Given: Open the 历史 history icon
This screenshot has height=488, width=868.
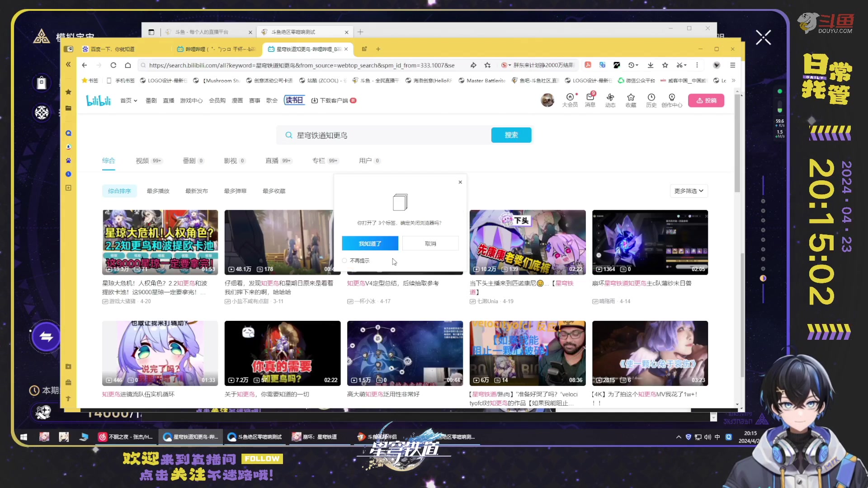Looking at the screenshot, I should click(x=651, y=100).
